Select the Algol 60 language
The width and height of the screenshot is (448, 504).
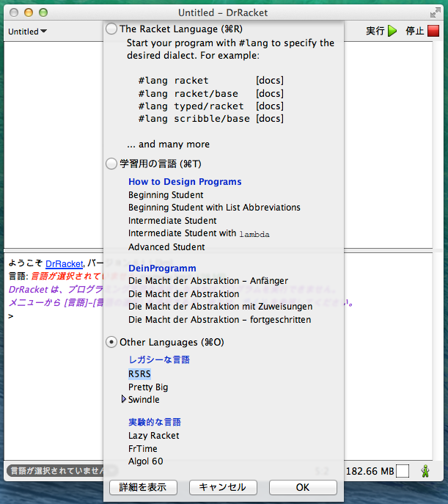click(146, 461)
